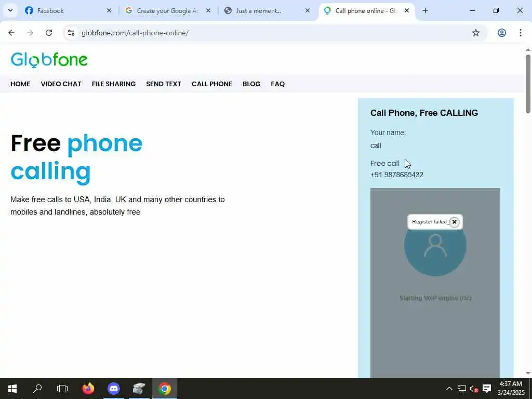Click Starting VoIP engine status text
The height and width of the screenshot is (399, 532).
click(x=435, y=298)
